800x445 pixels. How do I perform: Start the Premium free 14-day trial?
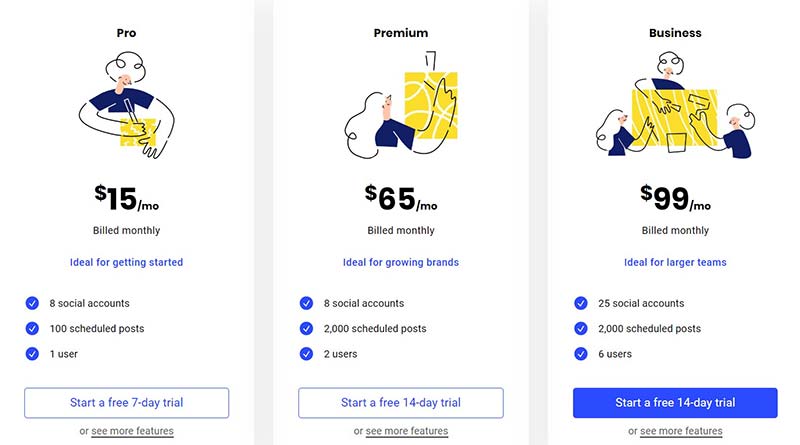click(x=400, y=403)
